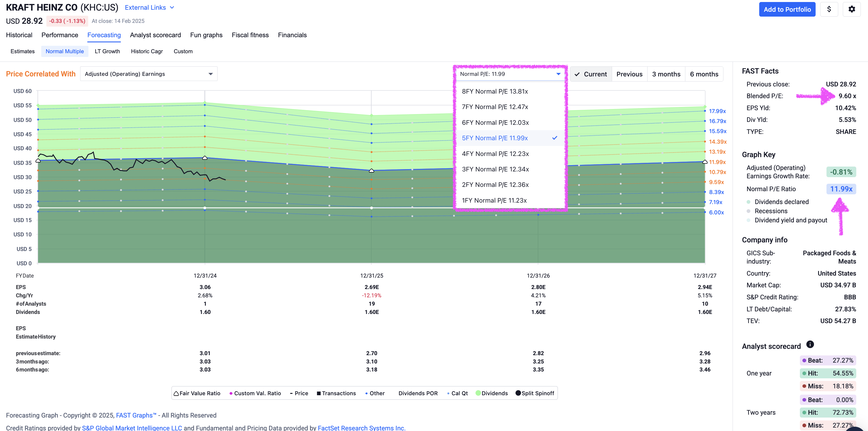Image resolution: width=868 pixels, height=431 pixels.
Task: Toggle the Dividends legend green circle
Action: (x=478, y=393)
